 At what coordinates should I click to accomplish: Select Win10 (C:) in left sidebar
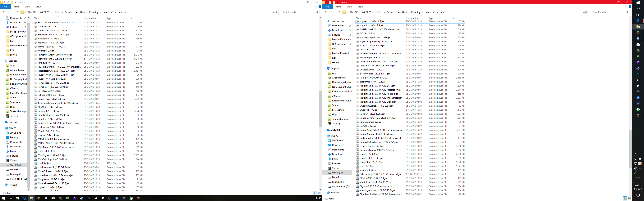(15, 165)
